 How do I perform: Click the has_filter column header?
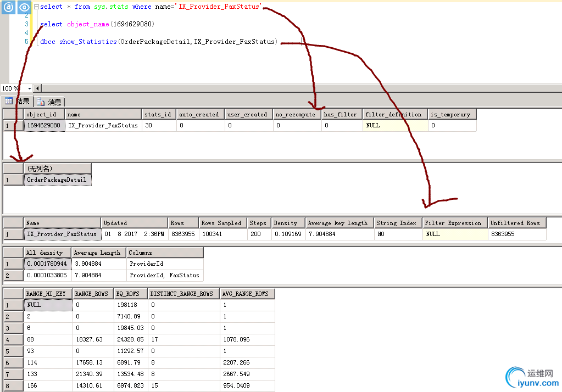click(x=341, y=114)
